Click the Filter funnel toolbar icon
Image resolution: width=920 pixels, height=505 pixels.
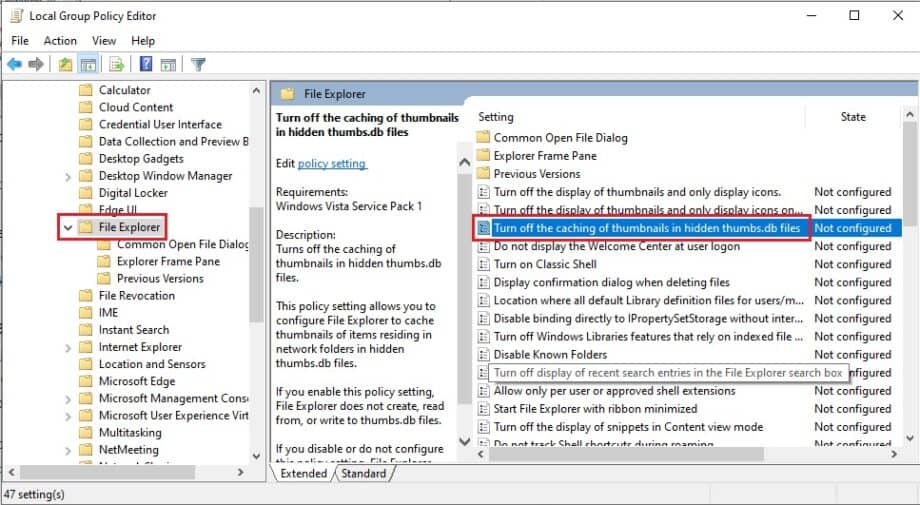(x=198, y=65)
